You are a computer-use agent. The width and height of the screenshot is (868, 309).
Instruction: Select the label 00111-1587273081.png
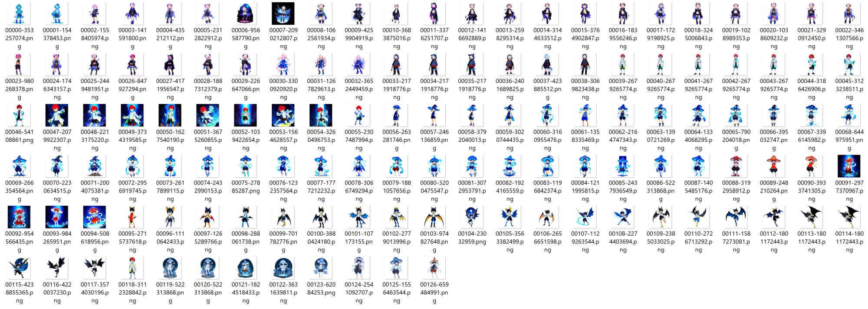(x=736, y=241)
